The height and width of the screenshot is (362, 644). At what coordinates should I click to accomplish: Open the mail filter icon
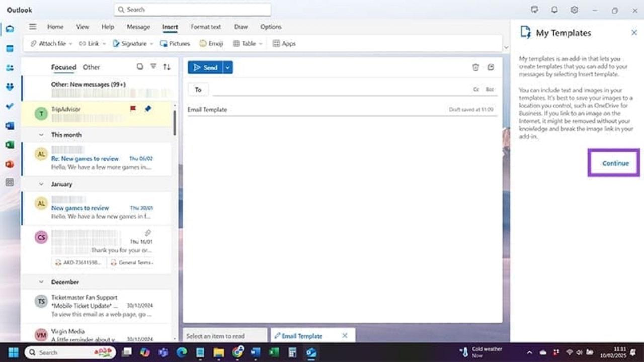[153, 67]
